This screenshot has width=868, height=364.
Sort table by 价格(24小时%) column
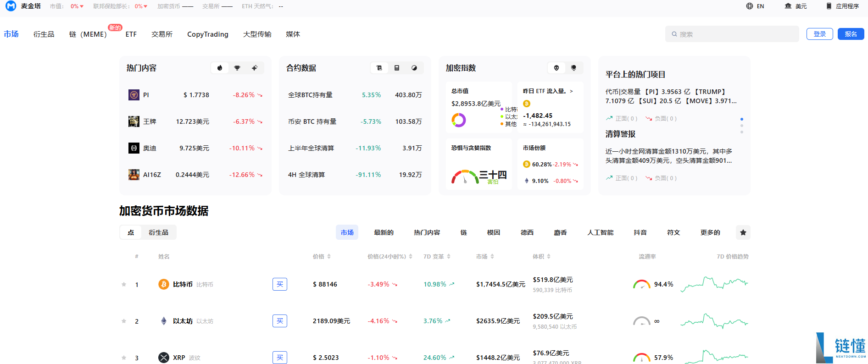(x=390, y=256)
